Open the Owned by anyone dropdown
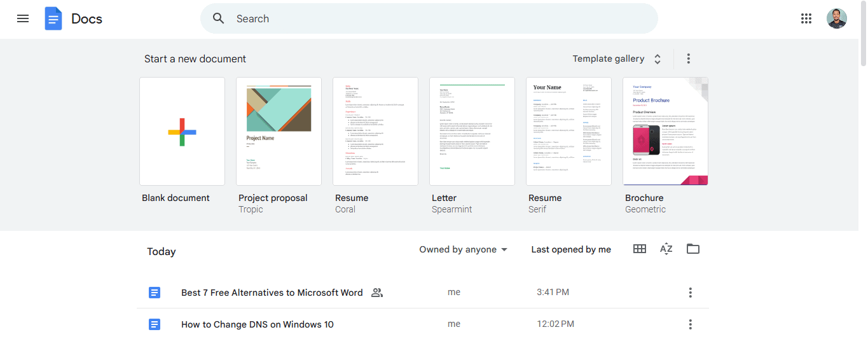Image resolution: width=868 pixels, height=353 pixels. pos(464,249)
